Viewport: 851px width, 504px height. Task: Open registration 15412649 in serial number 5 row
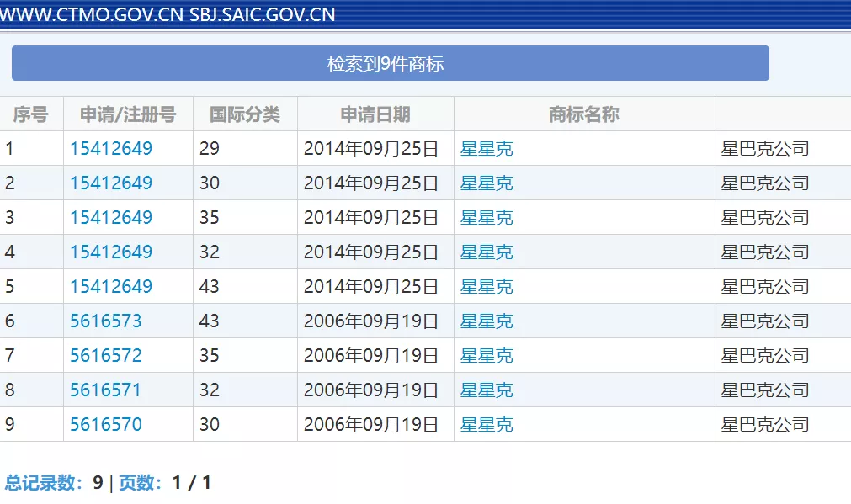[x=111, y=286]
